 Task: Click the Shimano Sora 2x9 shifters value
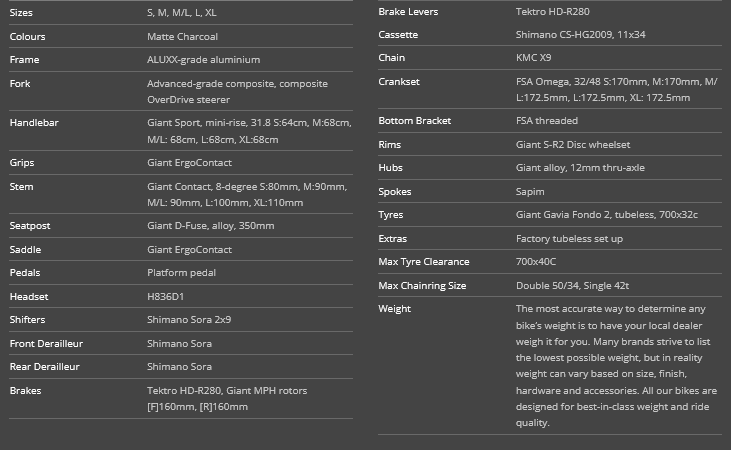click(189, 320)
